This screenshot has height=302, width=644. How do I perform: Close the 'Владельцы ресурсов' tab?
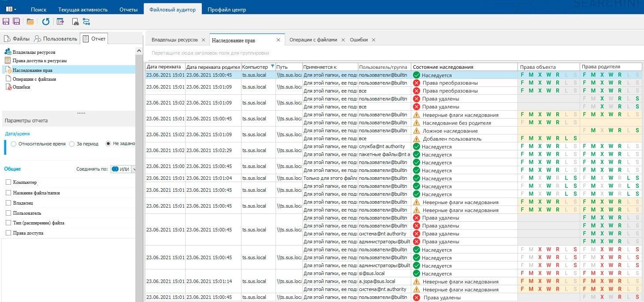coord(203,40)
